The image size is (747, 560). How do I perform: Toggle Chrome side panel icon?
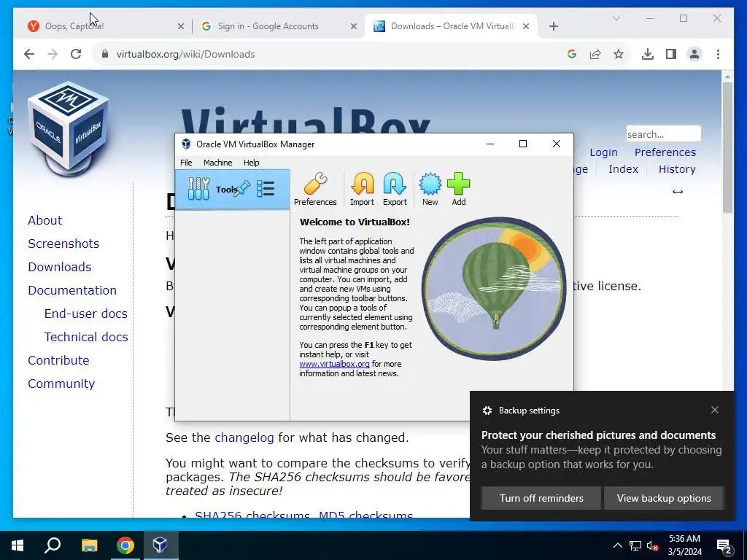(x=671, y=54)
